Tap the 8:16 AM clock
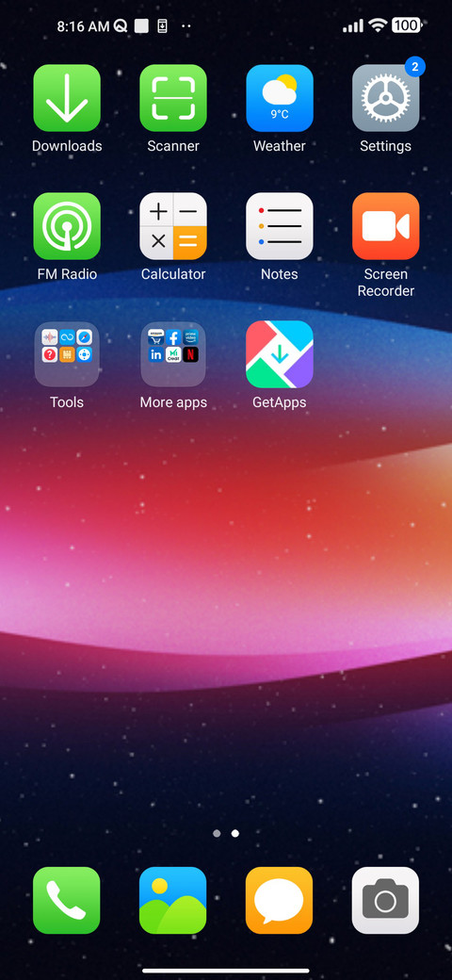This screenshot has height=980, width=452. click(x=83, y=25)
